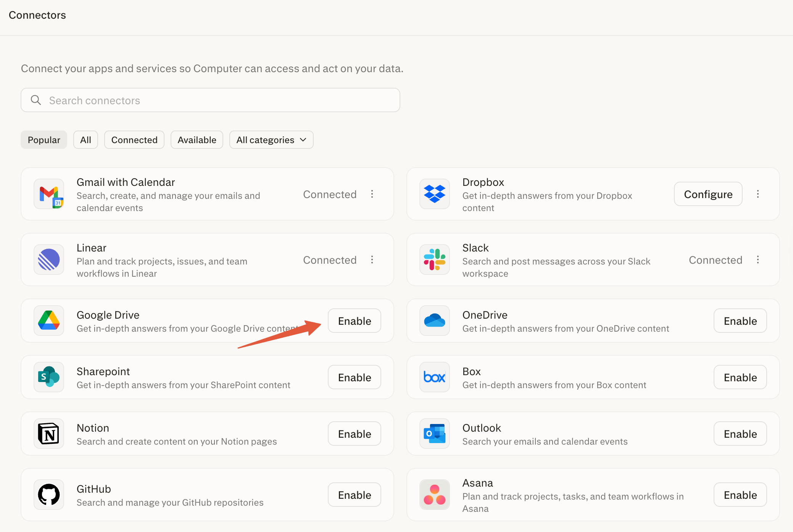The width and height of the screenshot is (793, 532).
Task: Click the Dropbox logo icon
Action: (x=435, y=194)
